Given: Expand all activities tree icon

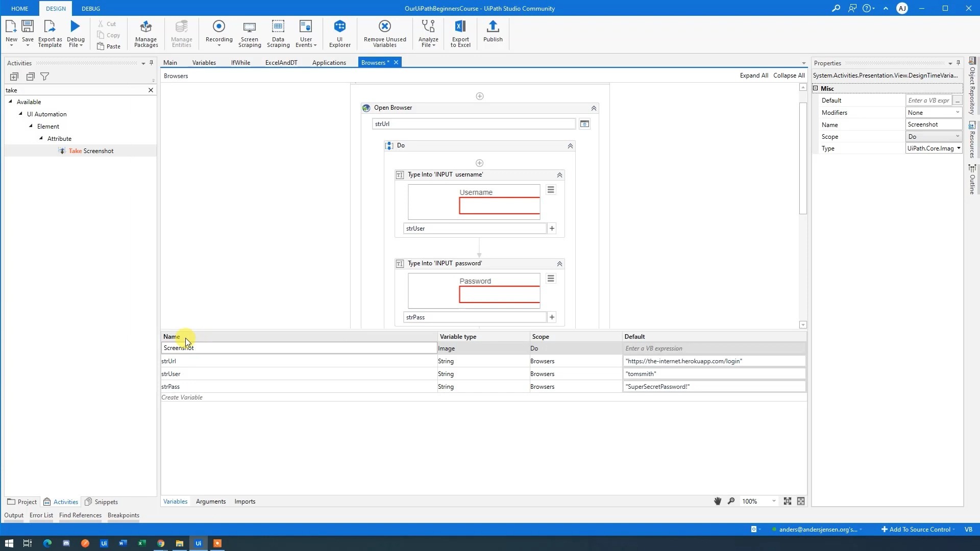Looking at the screenshot, I should (x=14, y=77).
